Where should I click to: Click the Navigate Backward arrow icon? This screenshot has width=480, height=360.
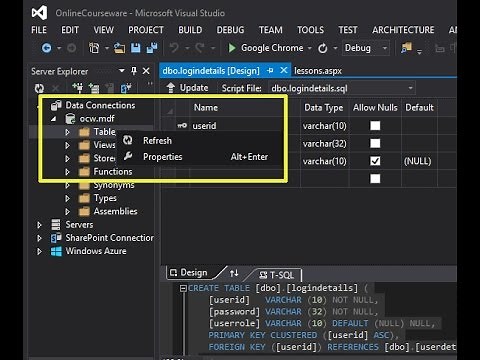click(47, 48)
